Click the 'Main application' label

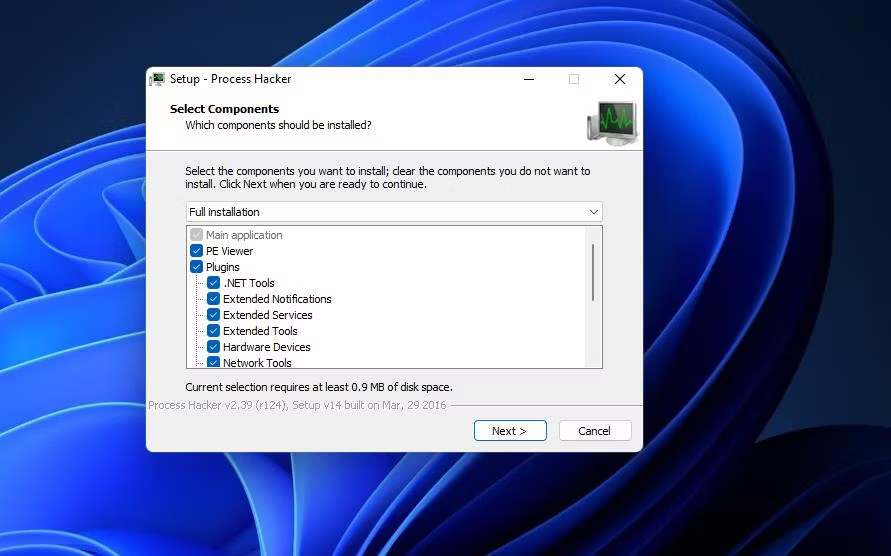pyautogui.click(x=244, y=235)
